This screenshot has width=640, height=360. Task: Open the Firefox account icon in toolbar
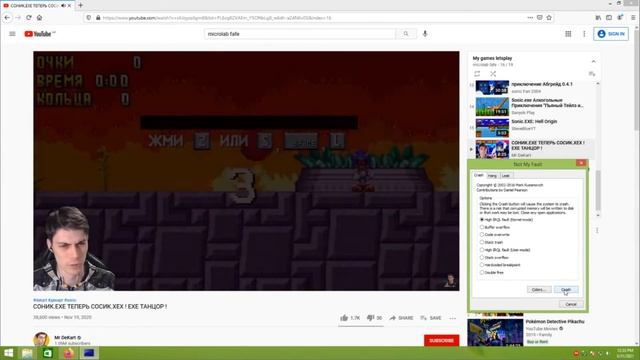(x=620, y=18)
